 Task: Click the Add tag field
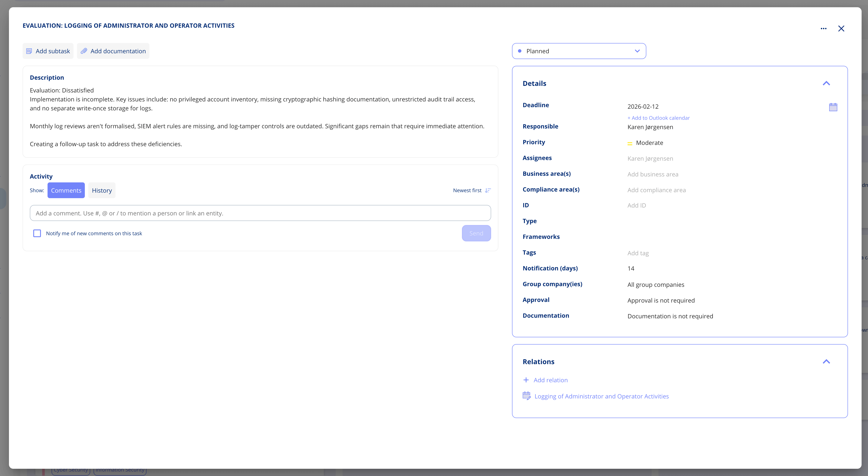(x=638, y=253)
